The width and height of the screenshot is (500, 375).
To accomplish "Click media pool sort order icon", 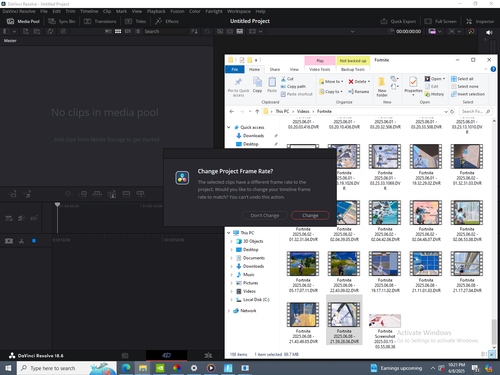I will coord(194,31).
